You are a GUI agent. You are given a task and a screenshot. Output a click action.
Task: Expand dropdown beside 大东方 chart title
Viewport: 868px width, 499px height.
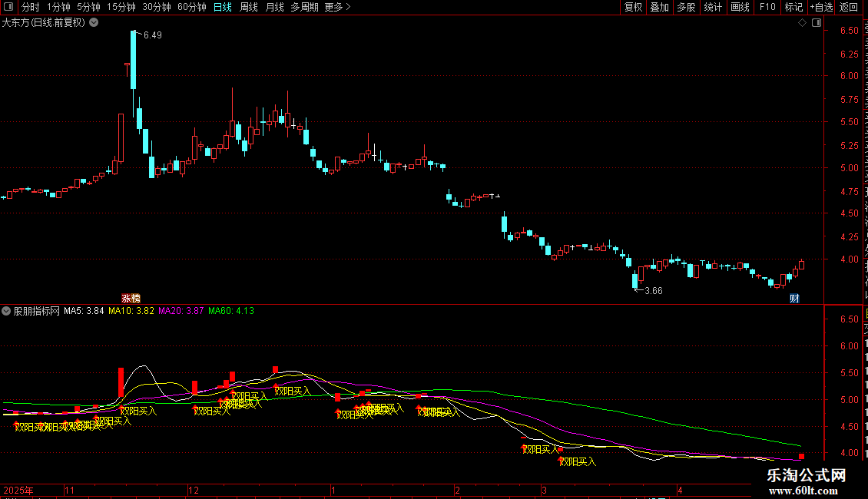pos(94,22)
